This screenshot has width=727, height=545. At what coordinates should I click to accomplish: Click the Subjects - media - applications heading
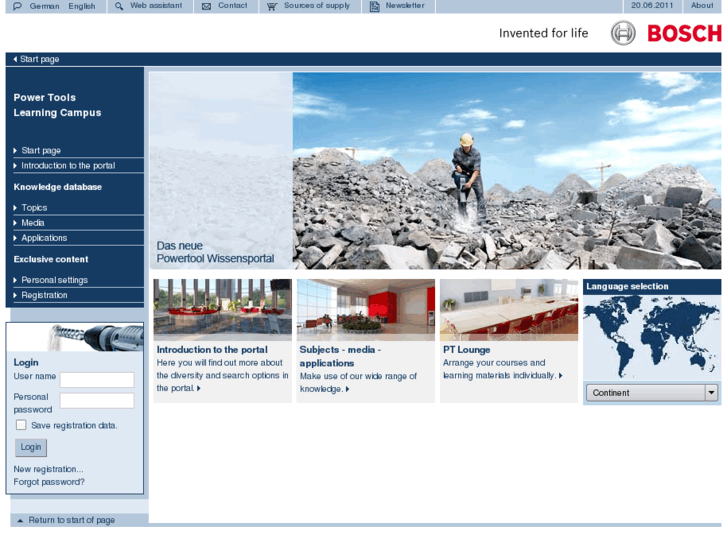click(340, 356)
